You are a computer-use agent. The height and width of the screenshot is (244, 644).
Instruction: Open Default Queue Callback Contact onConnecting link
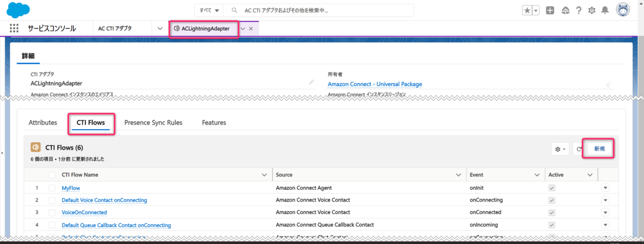[116, 225]
